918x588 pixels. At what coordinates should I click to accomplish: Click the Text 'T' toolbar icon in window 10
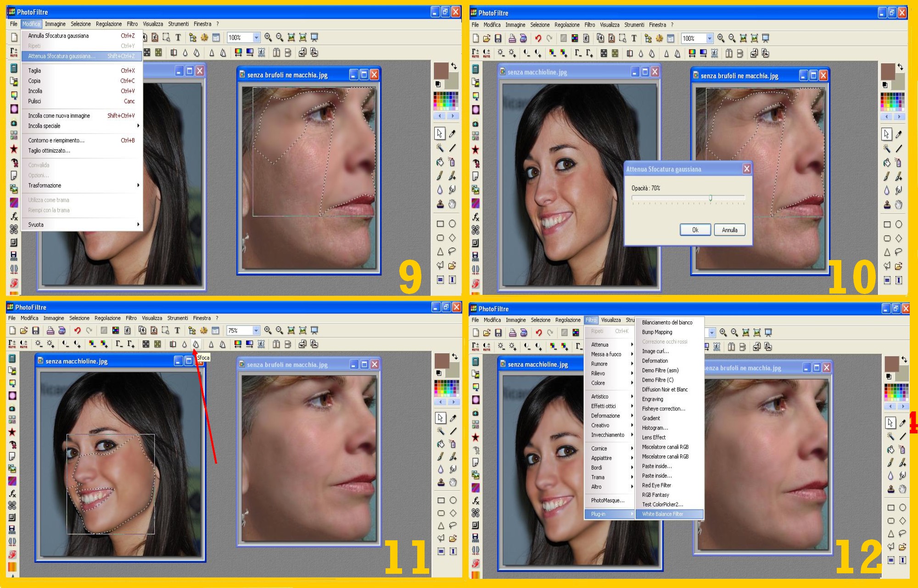(x=634, y=39)
